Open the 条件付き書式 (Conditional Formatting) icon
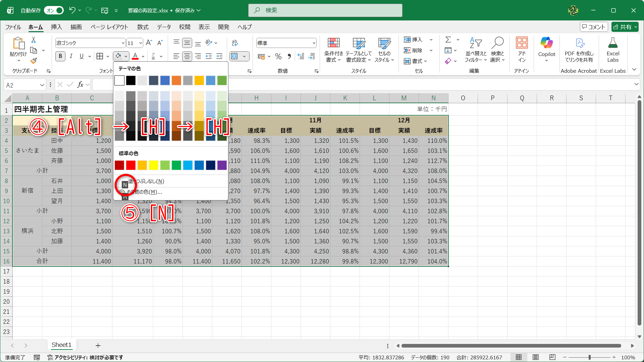The image size is (644, 362). tap(333, 50)
